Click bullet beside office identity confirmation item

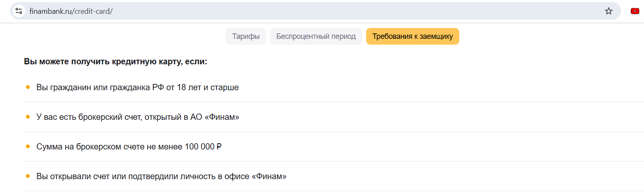point(28,176)
